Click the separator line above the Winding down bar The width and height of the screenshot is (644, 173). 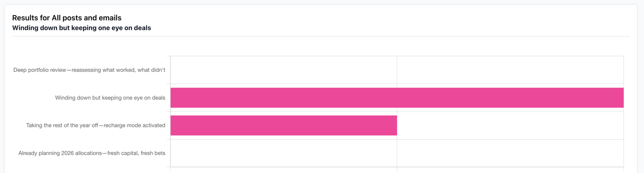397,84
